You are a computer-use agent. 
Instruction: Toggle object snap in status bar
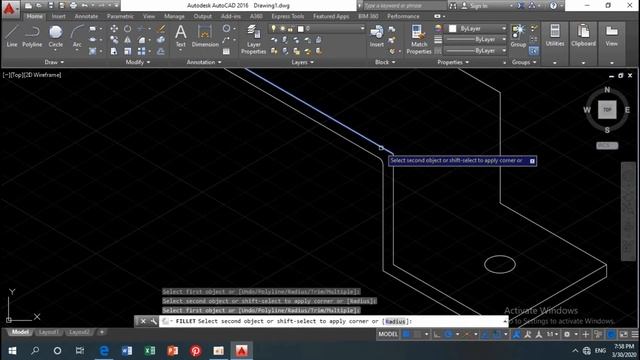tap(496, 334)
